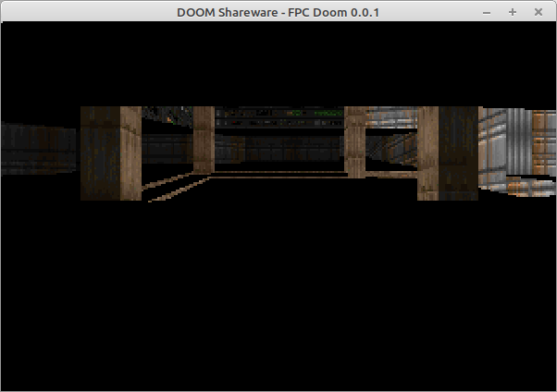Maximize the FPC Doom window
The height and width of the screenshot is (392, 557).
(x=513, y=12)
